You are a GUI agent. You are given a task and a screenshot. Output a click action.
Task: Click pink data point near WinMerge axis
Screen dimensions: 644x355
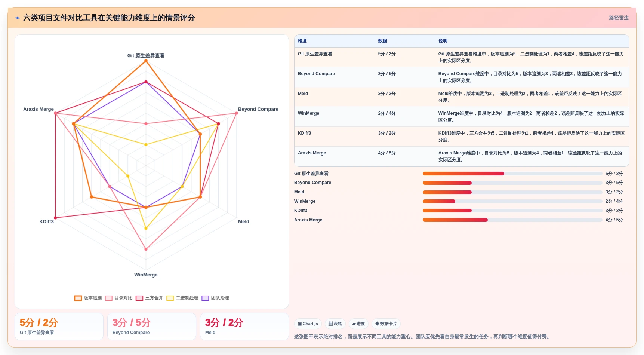coord(146,249)
